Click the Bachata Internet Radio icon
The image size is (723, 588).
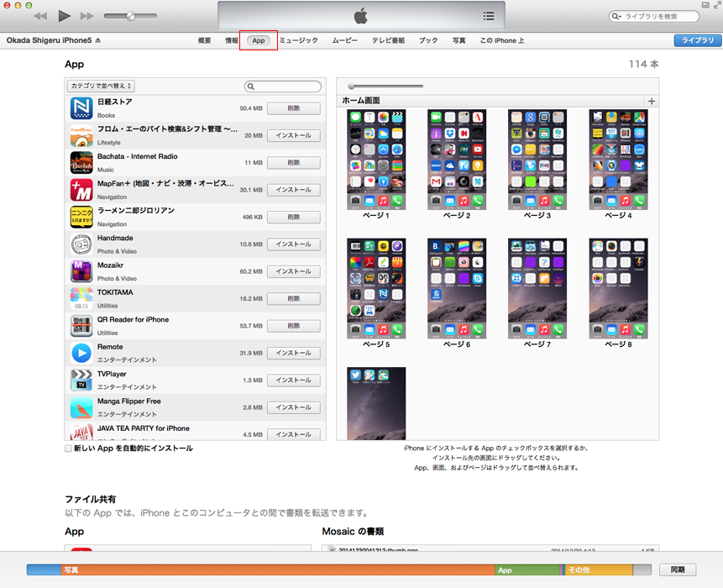81,163
